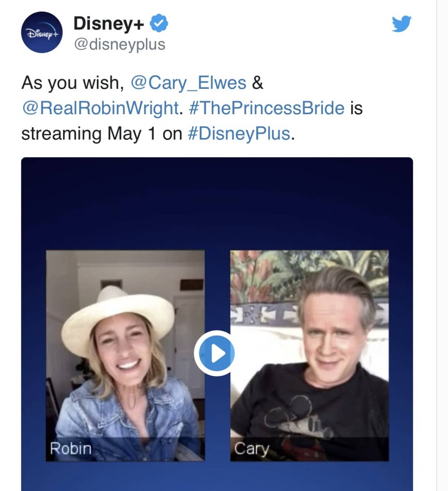Open the @Cary_Elwes mention
Image resolution: width=448 pixels, height=491 pixels.
(x=188, y=83)
